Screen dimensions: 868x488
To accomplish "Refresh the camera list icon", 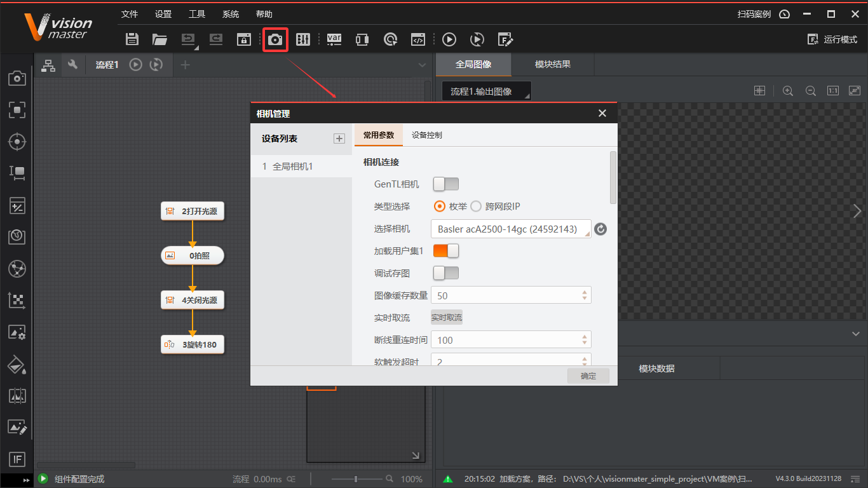I will [x=600, y=229].
